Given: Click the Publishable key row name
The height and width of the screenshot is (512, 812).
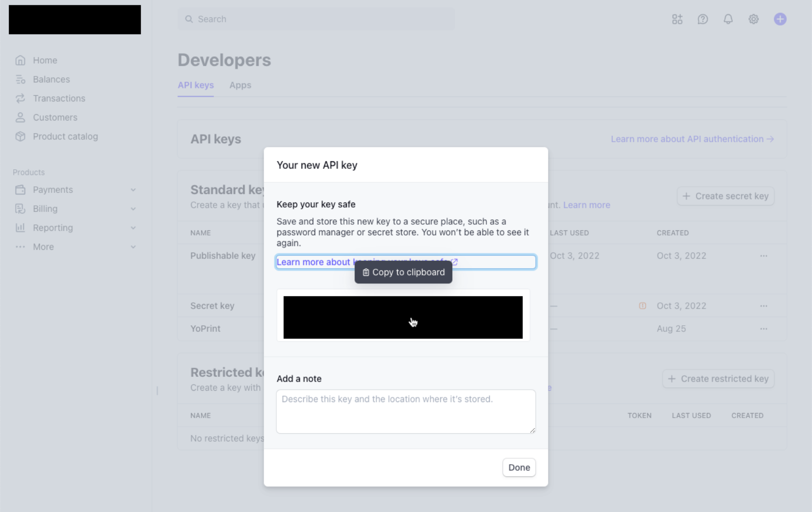Looking at the screenshot, I should (x=223, y=256).
